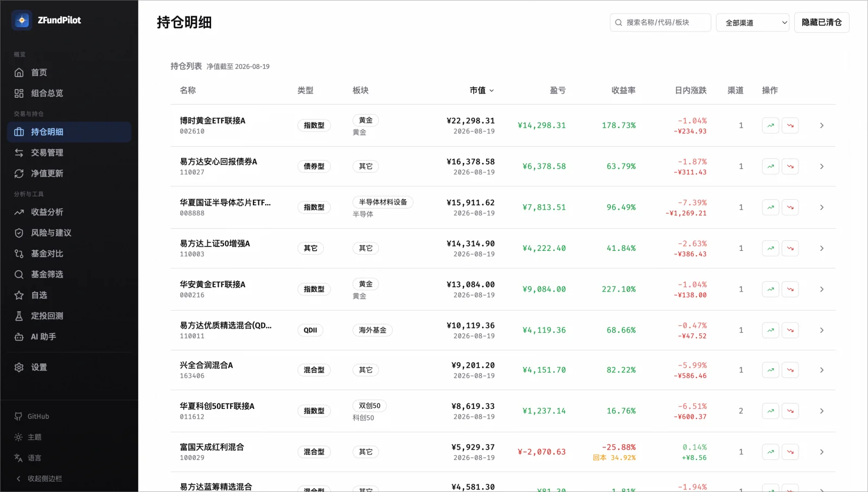
Task: Click the 半导体材料设备 sector tag
Action: point(383,202)
